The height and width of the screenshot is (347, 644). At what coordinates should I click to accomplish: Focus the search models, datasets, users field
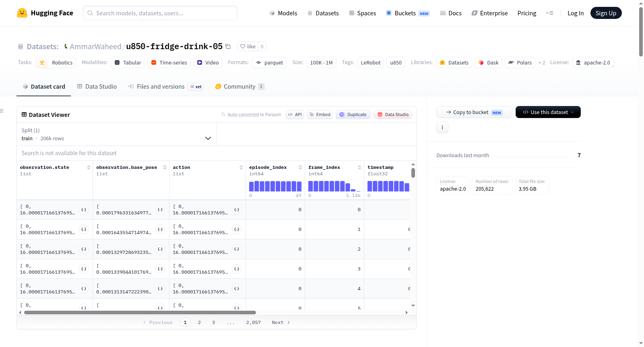pos(160,13)
